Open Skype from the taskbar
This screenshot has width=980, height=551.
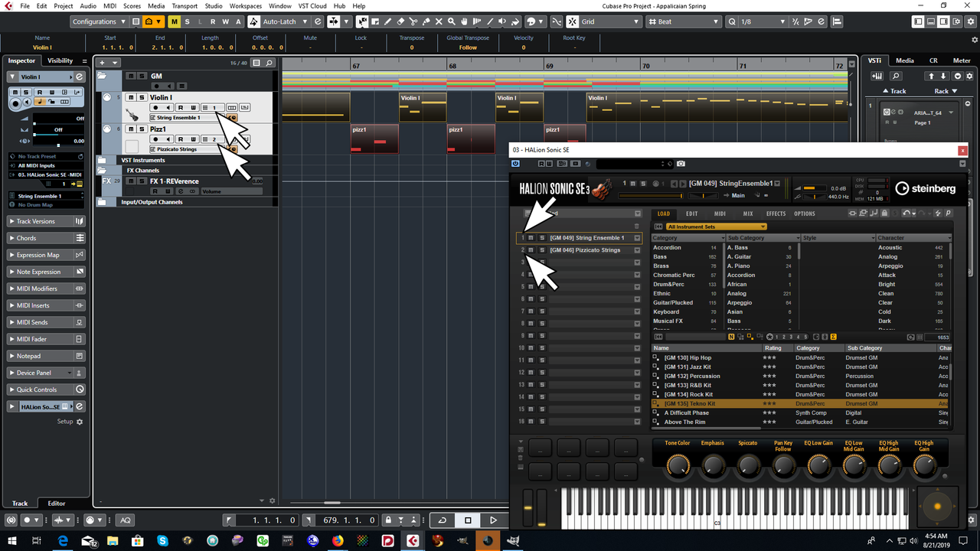point(162,541)
